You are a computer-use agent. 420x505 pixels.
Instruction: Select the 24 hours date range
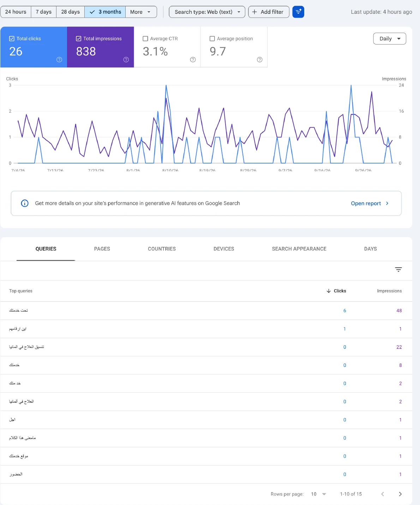[16, 12]
